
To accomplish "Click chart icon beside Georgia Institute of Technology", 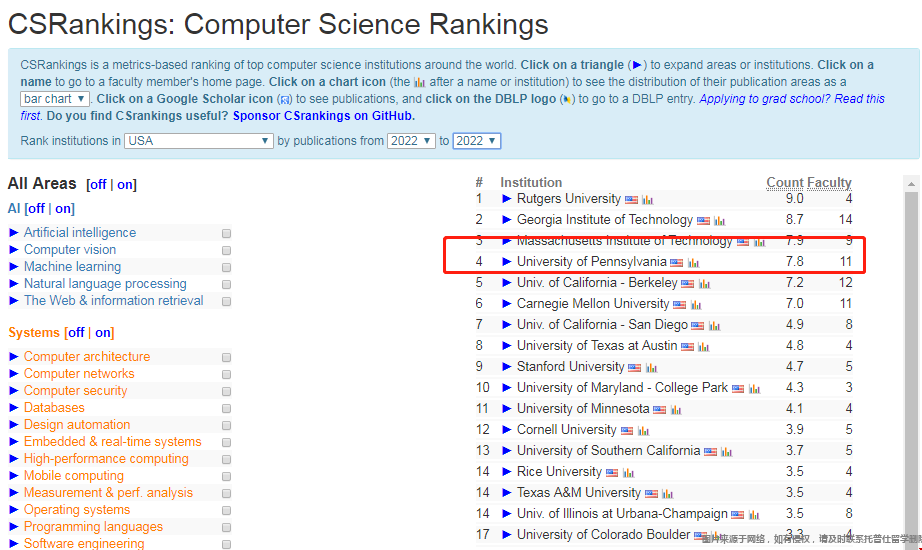I will pos(719,221).
